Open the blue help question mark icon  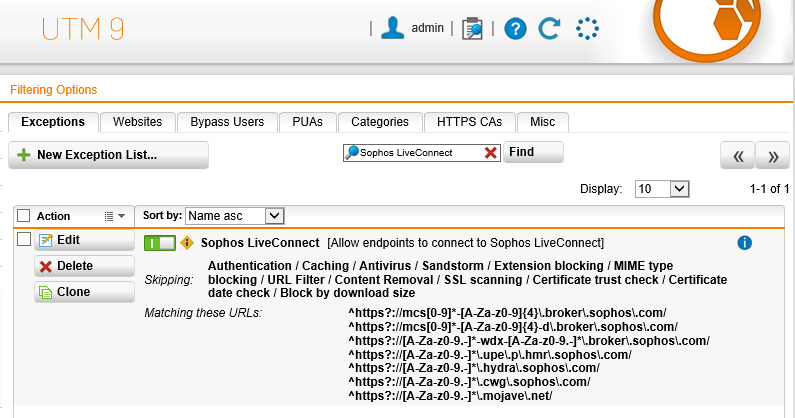(x=515, y=28)
